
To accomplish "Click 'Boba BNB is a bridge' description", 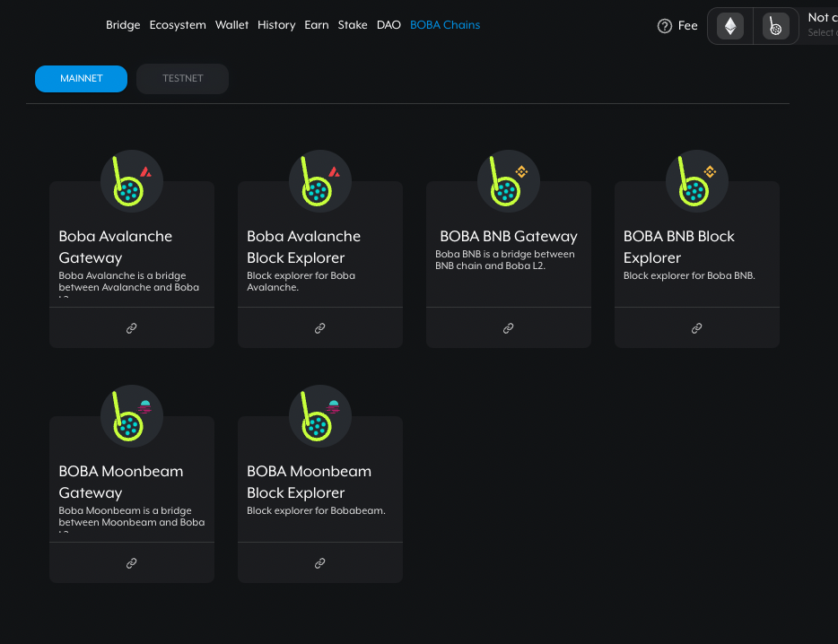I will point(504,260).
